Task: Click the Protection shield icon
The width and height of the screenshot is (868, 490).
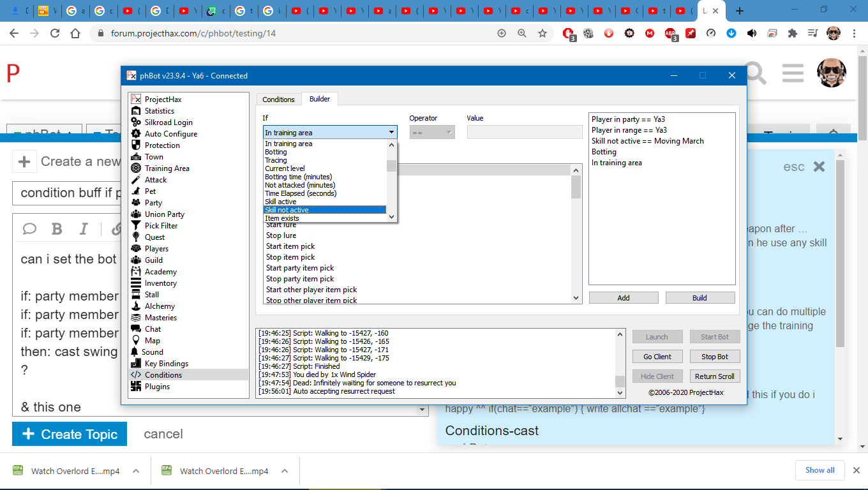Action: (135, 145)
